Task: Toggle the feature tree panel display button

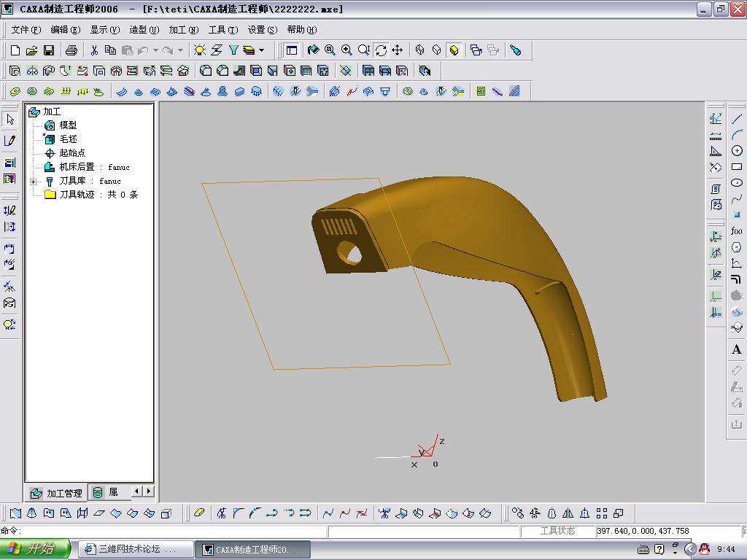Action: coord(292,50)
